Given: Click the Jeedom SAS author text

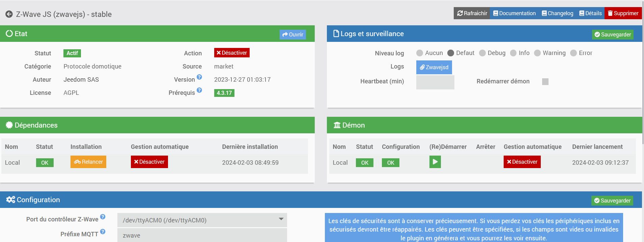Looking at the screenshot, I should [x=81, y=80].
